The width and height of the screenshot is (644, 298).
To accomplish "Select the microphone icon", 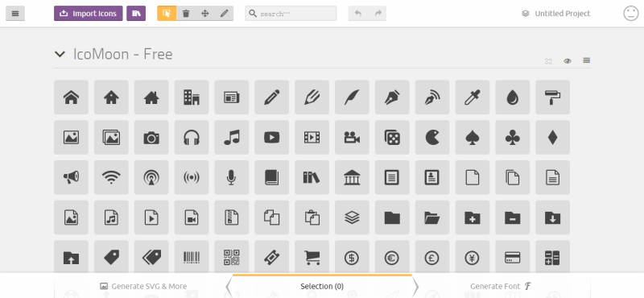I will click(232, 177).
